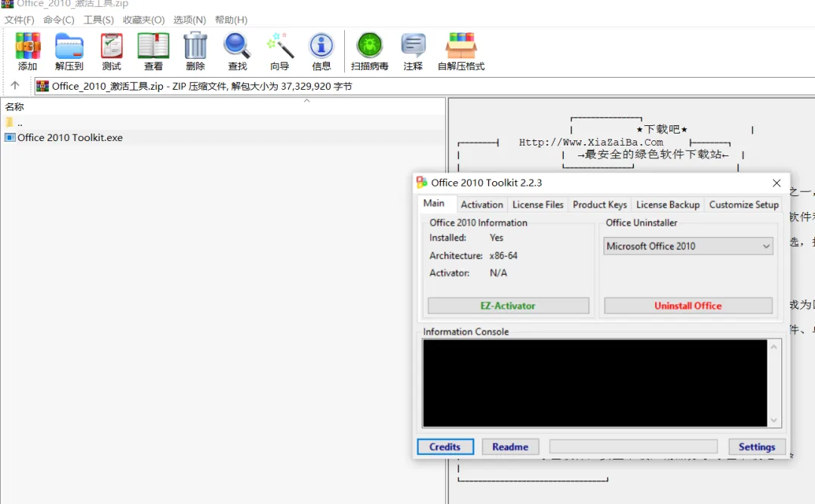815x504 pixels.
Task: Click the Readme button
Action: pos(510,447)
